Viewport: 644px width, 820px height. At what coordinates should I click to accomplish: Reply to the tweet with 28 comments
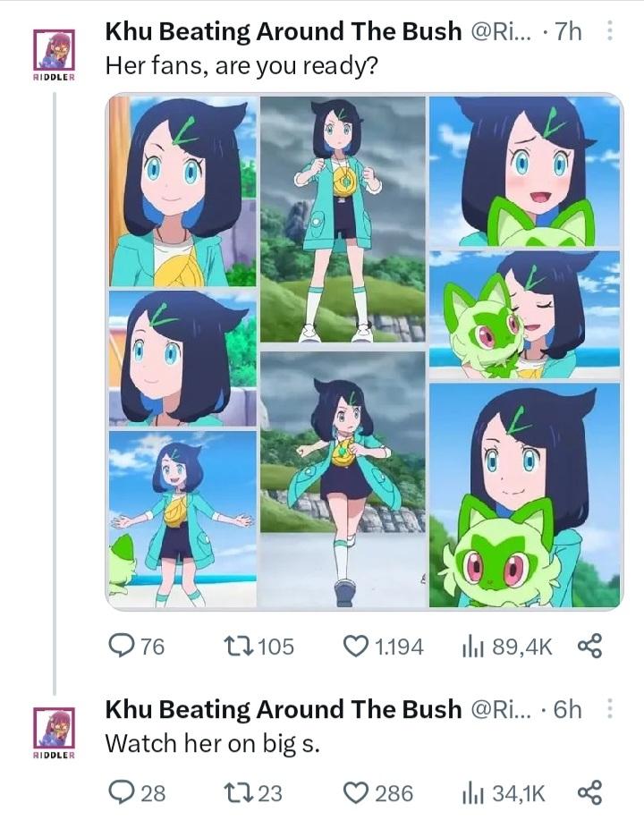point(137,793)
